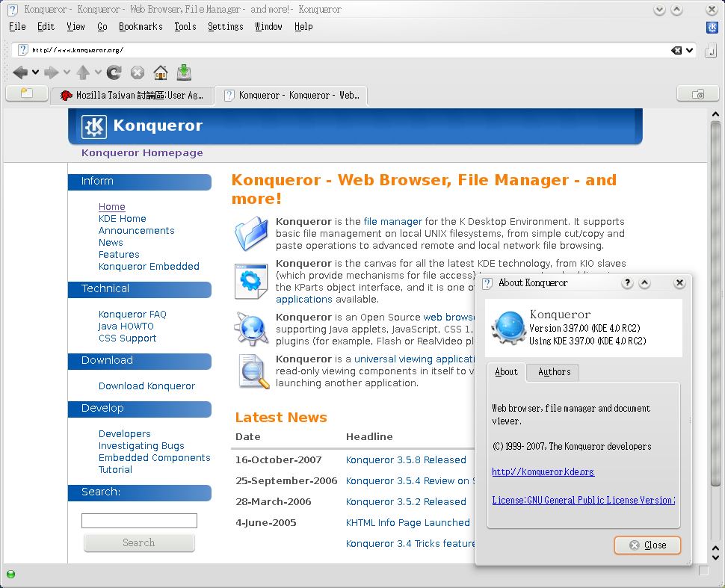Screen dimensions: 725x588
Task: Open the URL history dropdown in location bar
Action: [689, 50]
